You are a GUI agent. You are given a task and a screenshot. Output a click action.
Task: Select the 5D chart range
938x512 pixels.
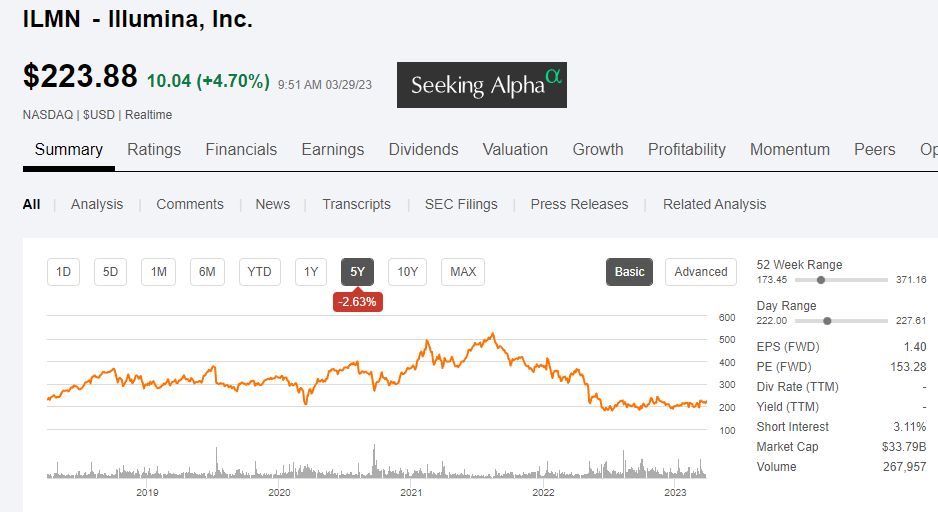click(x=111, y=271)
